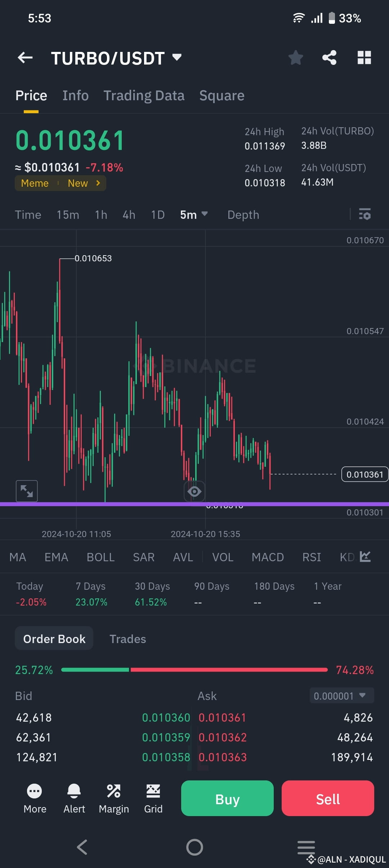The image size is (389, 868).
Task: Select the Time chart interval
Action: tap(28, 215)
